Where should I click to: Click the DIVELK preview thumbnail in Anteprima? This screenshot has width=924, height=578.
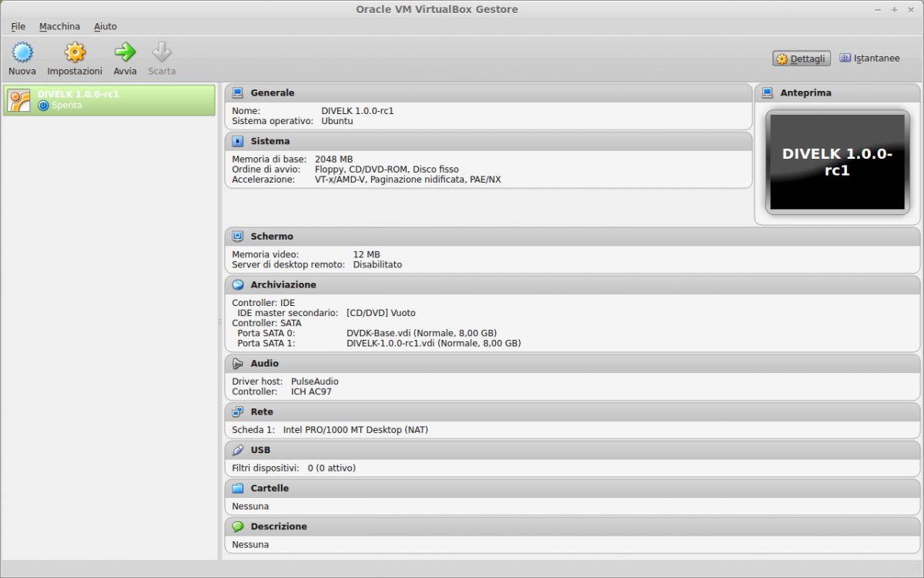pos(837,162)
